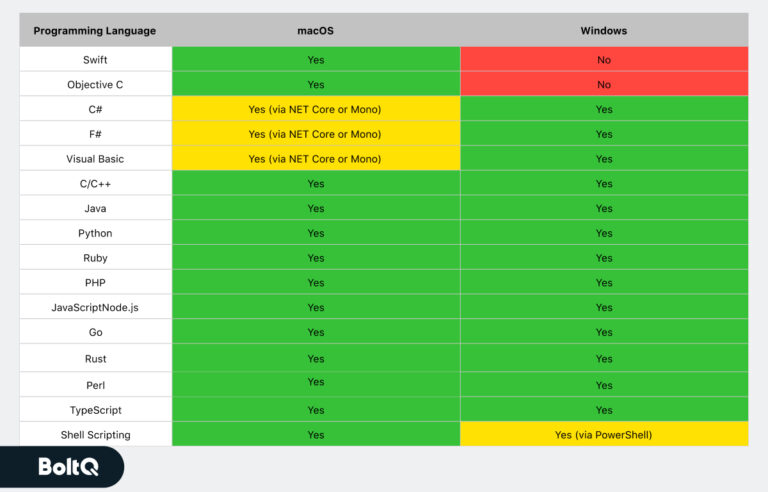
Task: Click the yellow macOS cell for C#
Action: tap(315, 109)
